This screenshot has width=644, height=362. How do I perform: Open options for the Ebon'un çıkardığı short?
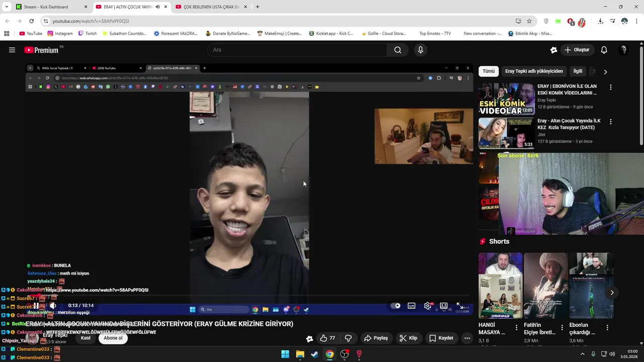(x=607, y=327)
